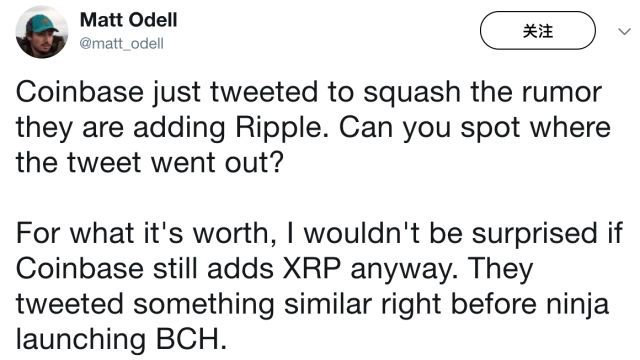The image size is (640, 360).
Task: Click the word 'tweeted' after 'Coinbase just'
Action: tap(264, 92)
